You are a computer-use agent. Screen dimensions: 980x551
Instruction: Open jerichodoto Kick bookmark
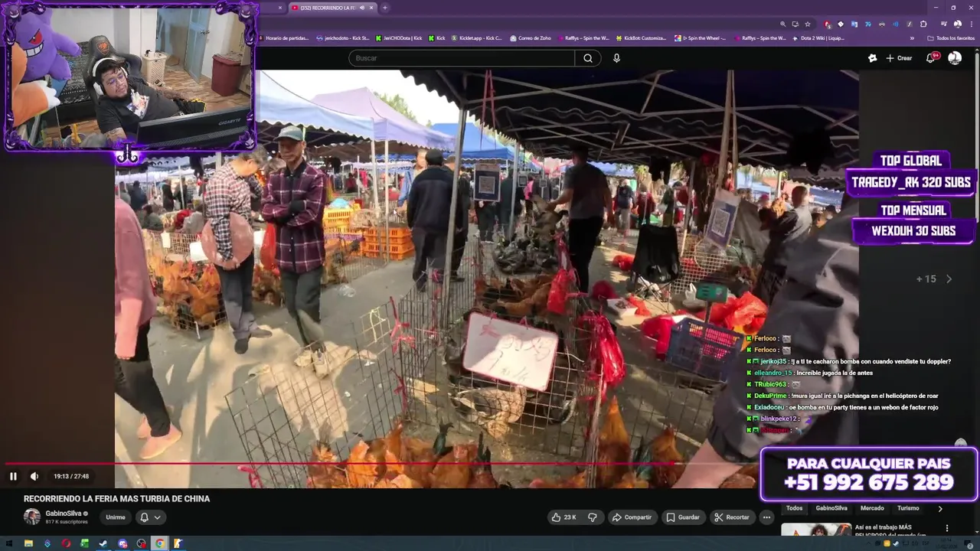point(343,38)
